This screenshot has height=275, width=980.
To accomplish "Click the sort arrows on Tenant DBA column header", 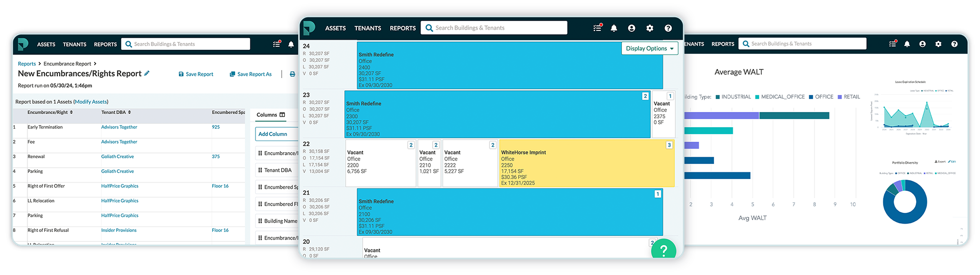I will [129, 113].
